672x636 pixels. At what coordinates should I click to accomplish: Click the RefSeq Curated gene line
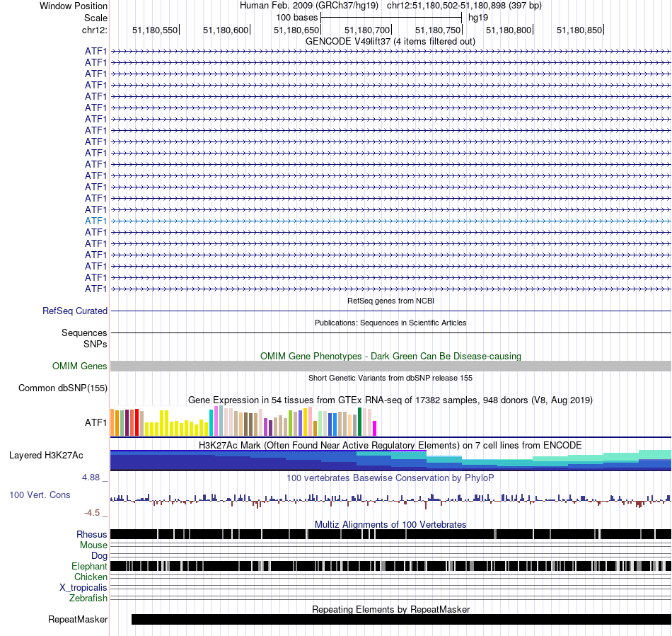tap(391, 311)
